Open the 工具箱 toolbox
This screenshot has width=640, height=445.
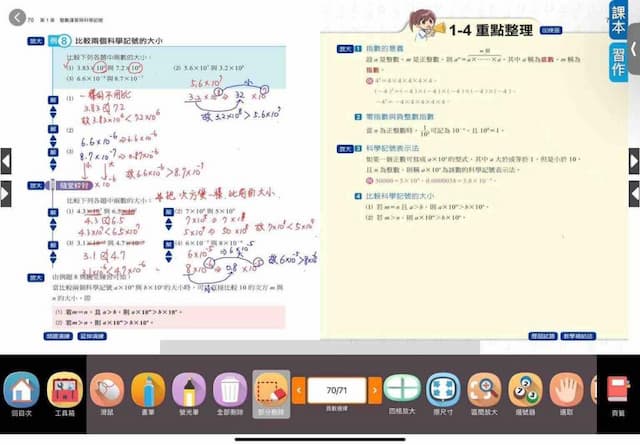[65, 390]
